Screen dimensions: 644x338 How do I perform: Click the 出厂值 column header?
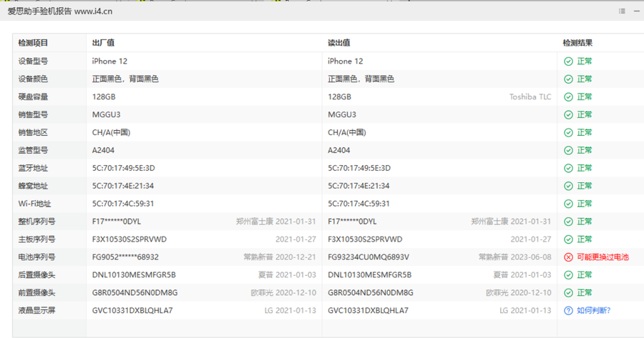pos(103,43)
